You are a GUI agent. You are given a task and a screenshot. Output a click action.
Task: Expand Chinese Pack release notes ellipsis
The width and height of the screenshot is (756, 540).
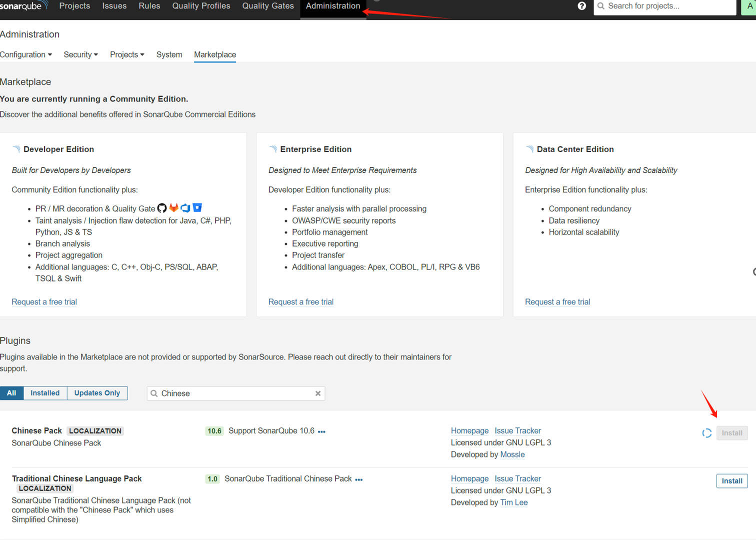click(321, 431)
